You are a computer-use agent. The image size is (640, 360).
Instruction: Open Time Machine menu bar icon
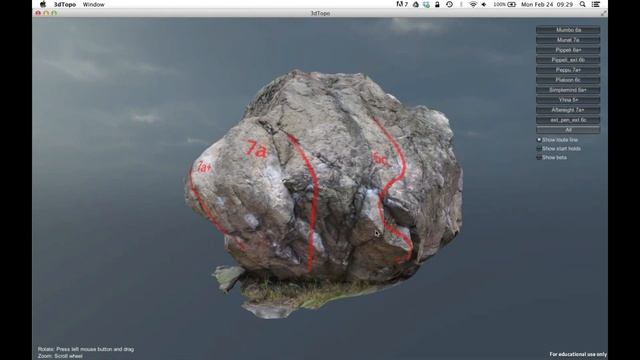tap(449, 4)
